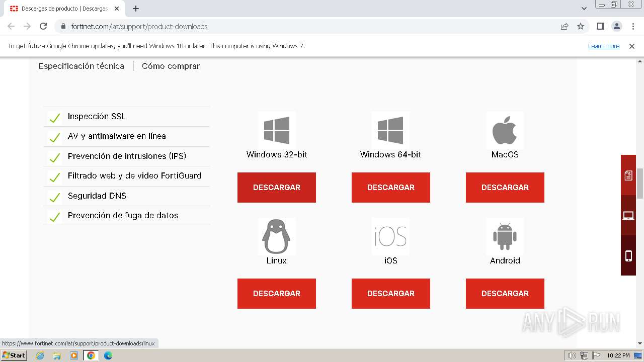This screenshot has height=362, width=644.
Task: Dismiss the Chrome update notification bar
Action: coord(632,46)
